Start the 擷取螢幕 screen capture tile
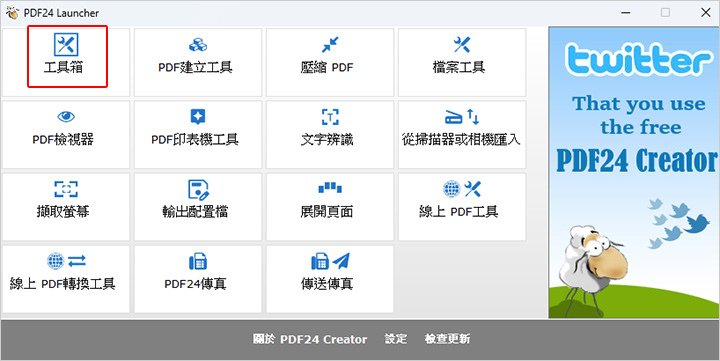 coord(66,207)
